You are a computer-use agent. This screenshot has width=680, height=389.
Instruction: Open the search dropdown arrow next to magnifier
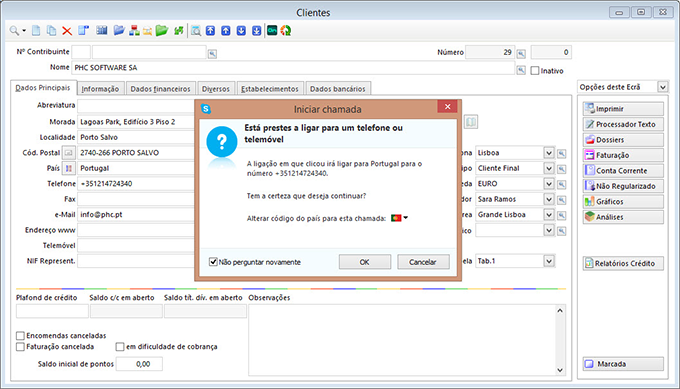tap(24, 31)
